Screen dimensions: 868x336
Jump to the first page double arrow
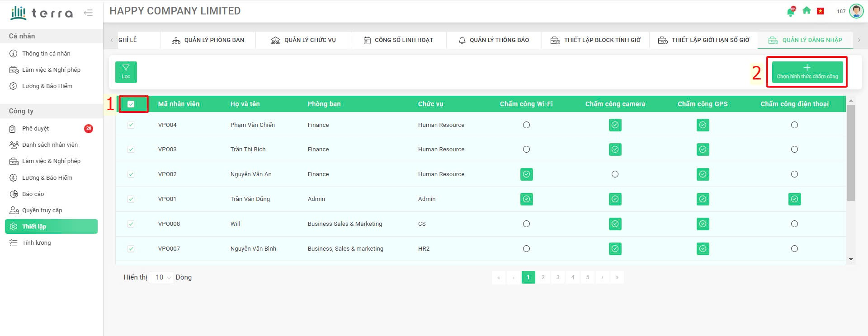point(499,277)
